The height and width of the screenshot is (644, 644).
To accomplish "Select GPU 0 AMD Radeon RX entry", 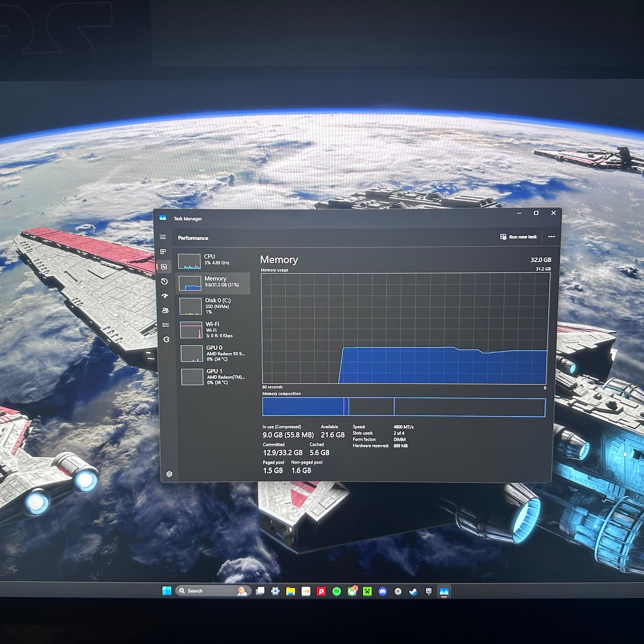I will [214, 353].
